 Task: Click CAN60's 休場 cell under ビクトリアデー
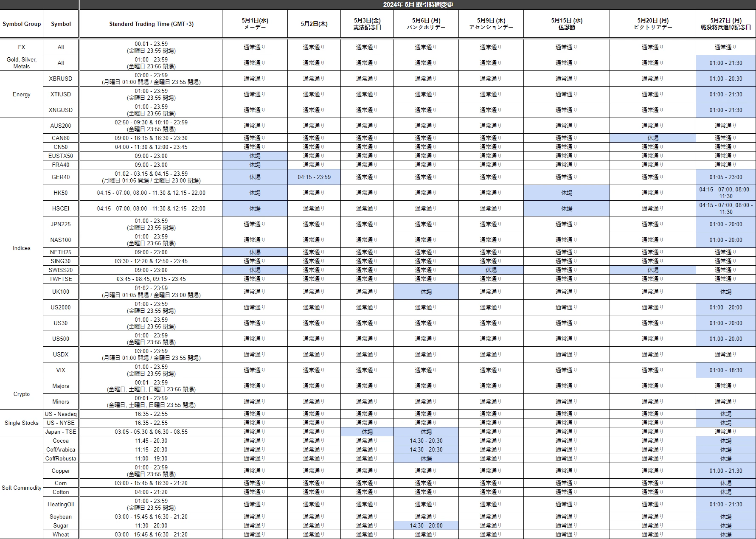(x=652, y=138)
